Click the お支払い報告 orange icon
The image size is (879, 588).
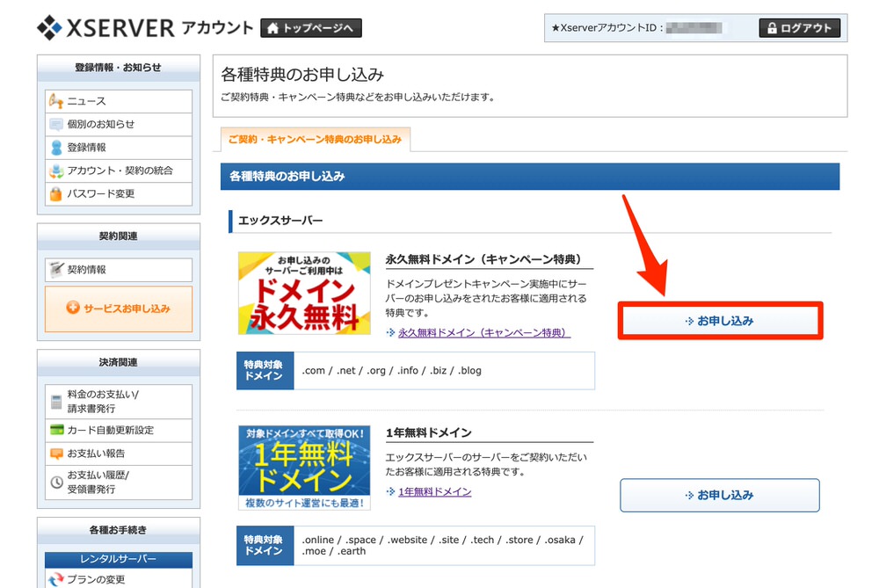(x=56, y=454)
